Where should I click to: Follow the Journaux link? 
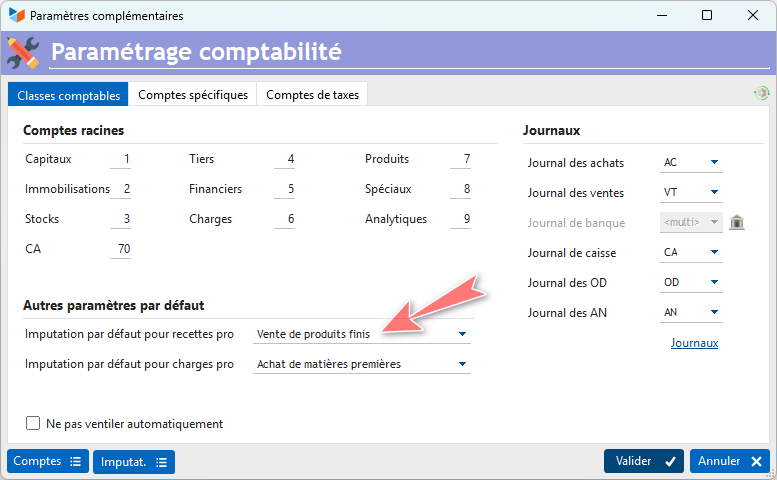[x=694, y=343]
